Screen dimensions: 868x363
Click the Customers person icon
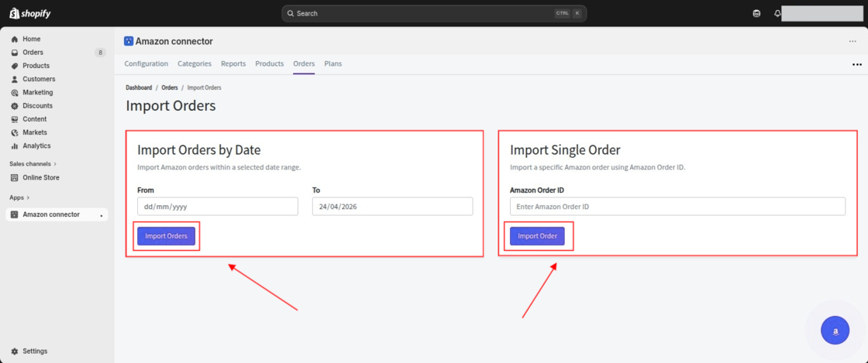(15, 79)
